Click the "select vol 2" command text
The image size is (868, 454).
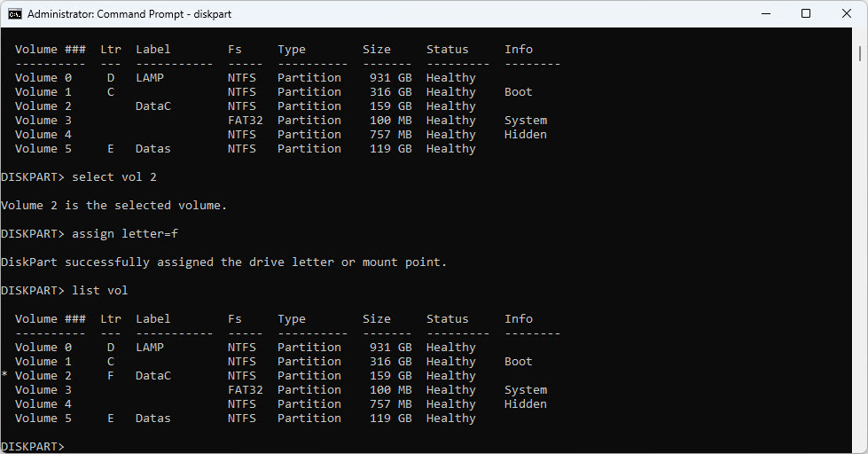114,177
